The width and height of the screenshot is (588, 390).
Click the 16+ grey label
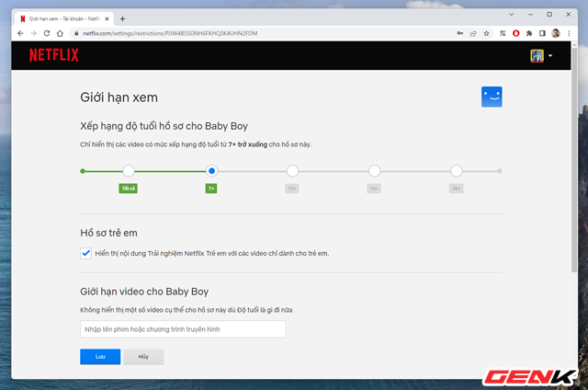[x=374, y=189]
